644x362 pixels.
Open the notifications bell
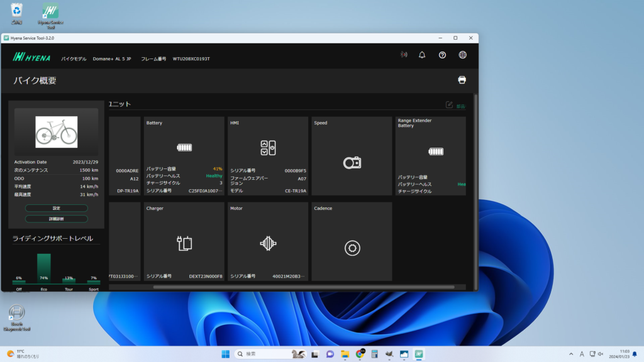pos(422,55)
